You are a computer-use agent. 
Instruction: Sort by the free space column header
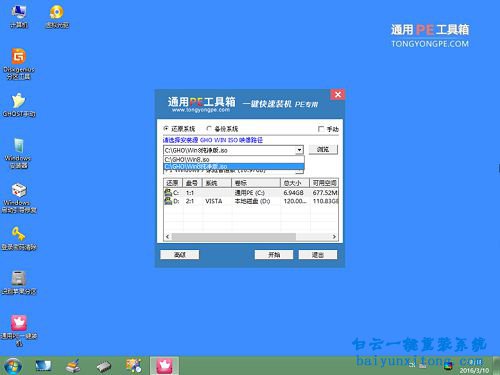pyautogui.click(x=324, y=183)
